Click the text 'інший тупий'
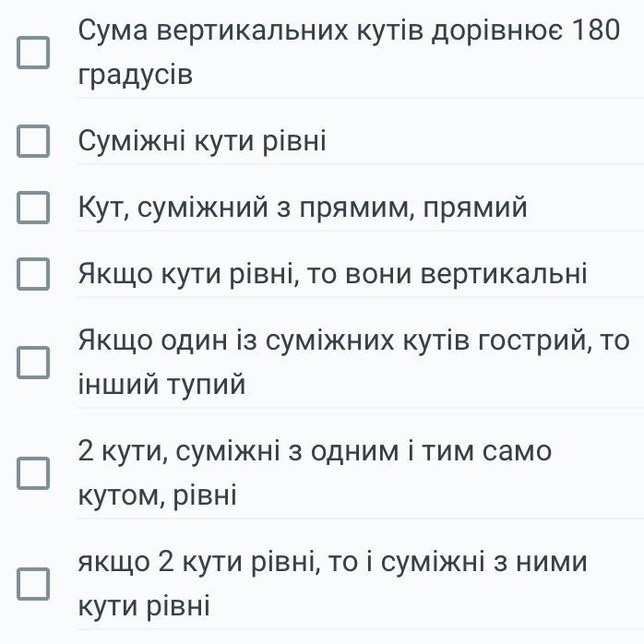The width and height of the screenshot is (644, 644). point(161,385)
